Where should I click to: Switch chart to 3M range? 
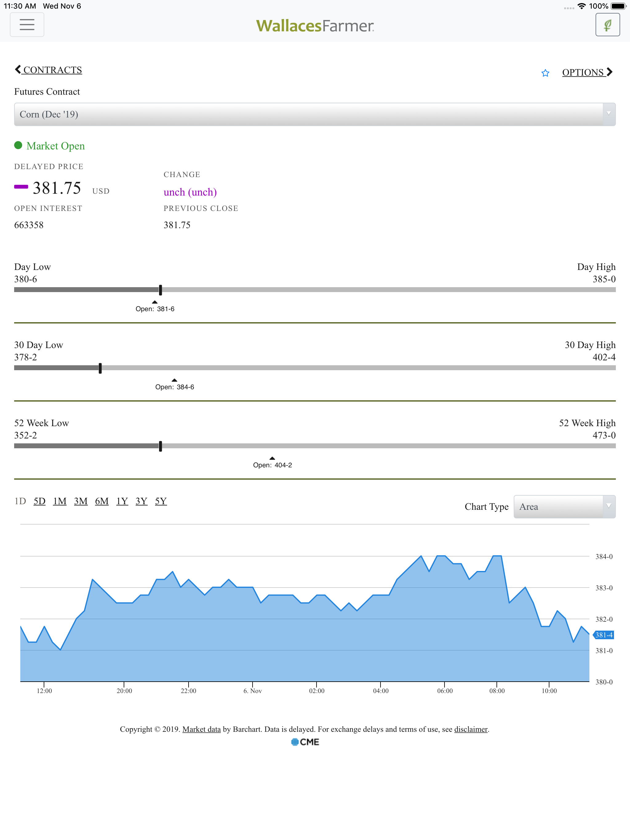point(81,501)
